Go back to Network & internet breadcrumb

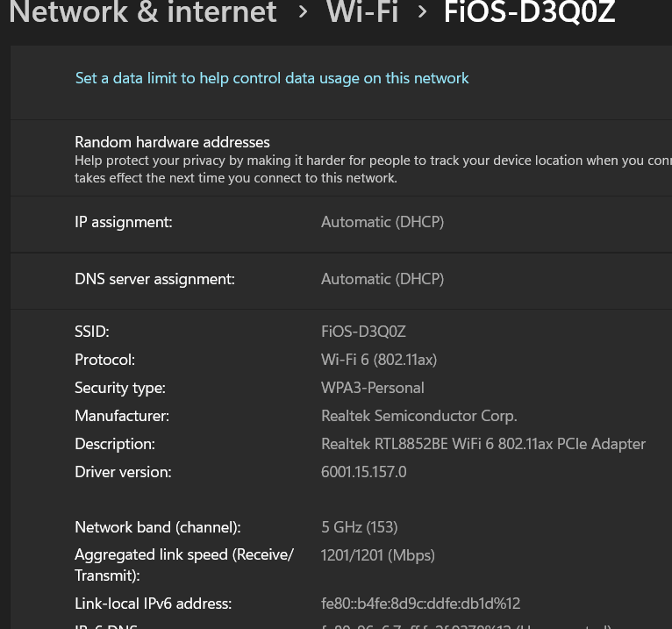click(x=142, y=12)
